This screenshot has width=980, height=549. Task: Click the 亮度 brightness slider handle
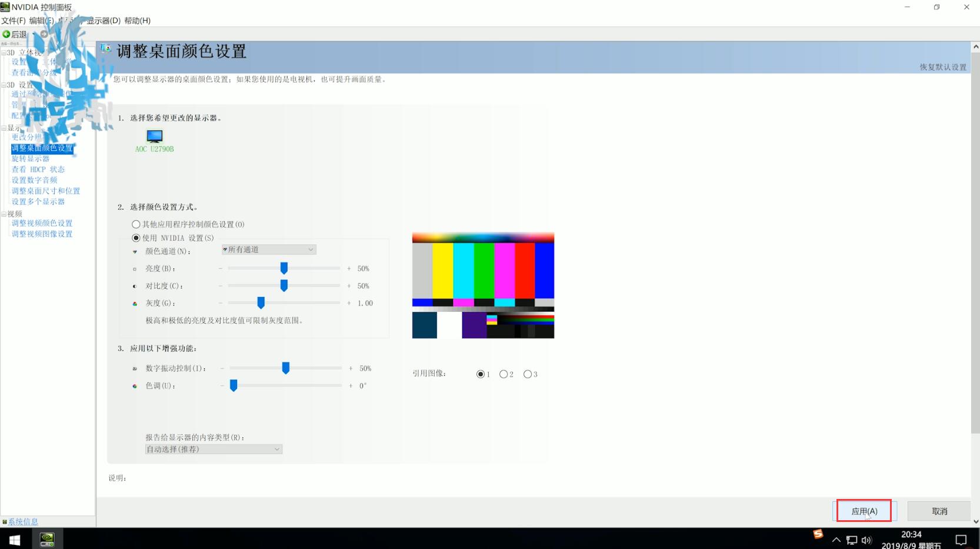(284, 268)
